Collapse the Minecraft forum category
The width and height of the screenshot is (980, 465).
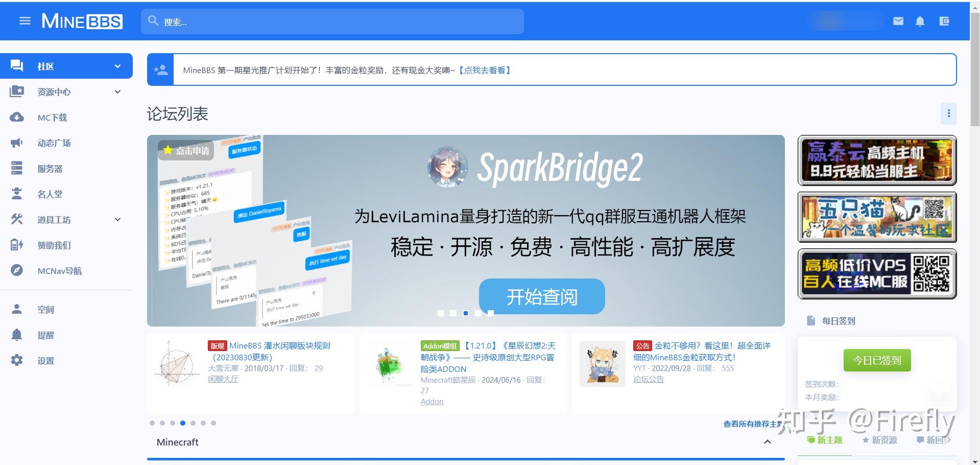(768, 442)
